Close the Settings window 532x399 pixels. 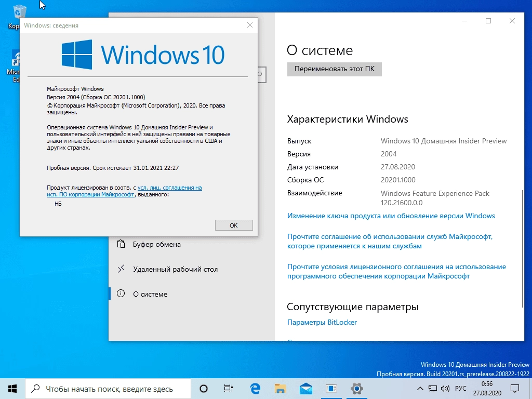(x=512, y=21)
